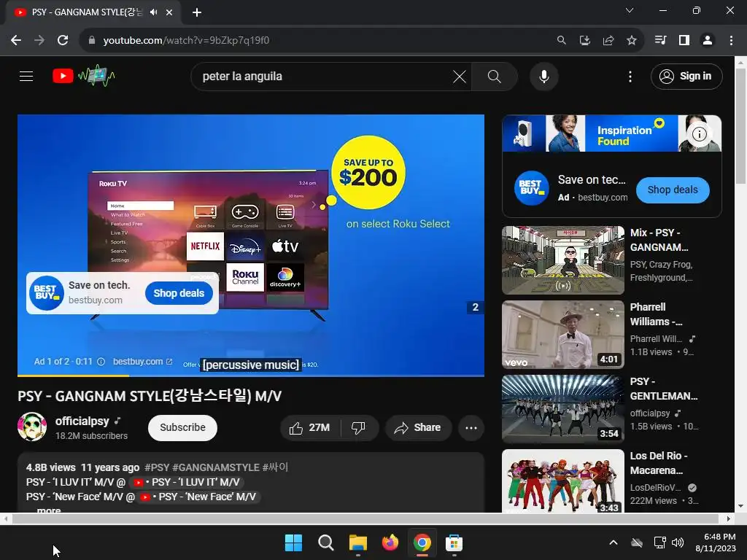
Task: Go forward in browser history
Action: 39,41
